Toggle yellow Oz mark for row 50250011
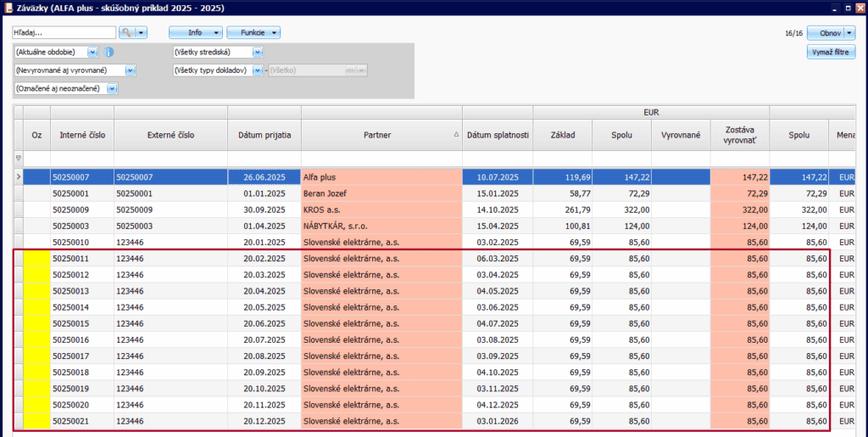 (x=36, y=258)
